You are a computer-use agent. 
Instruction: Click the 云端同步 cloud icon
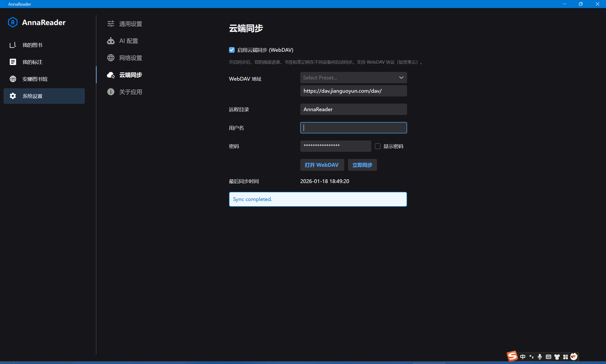click(111, 75)
